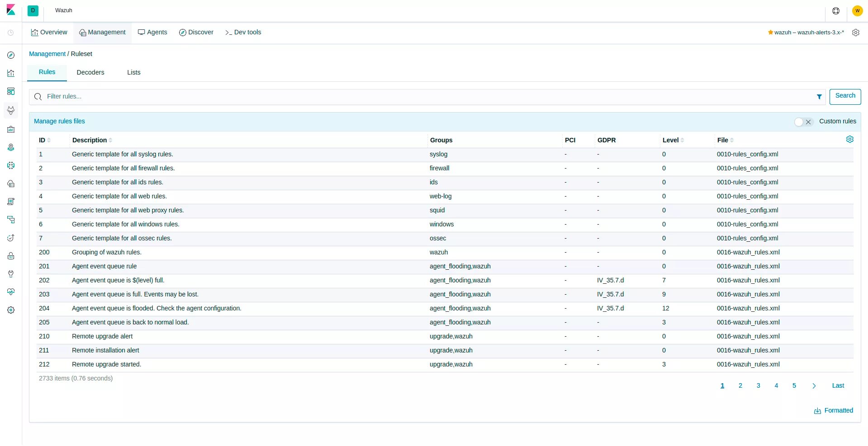Open rule 202 row ID cell
The image size is (868, 446).
(x=44, y=281)
